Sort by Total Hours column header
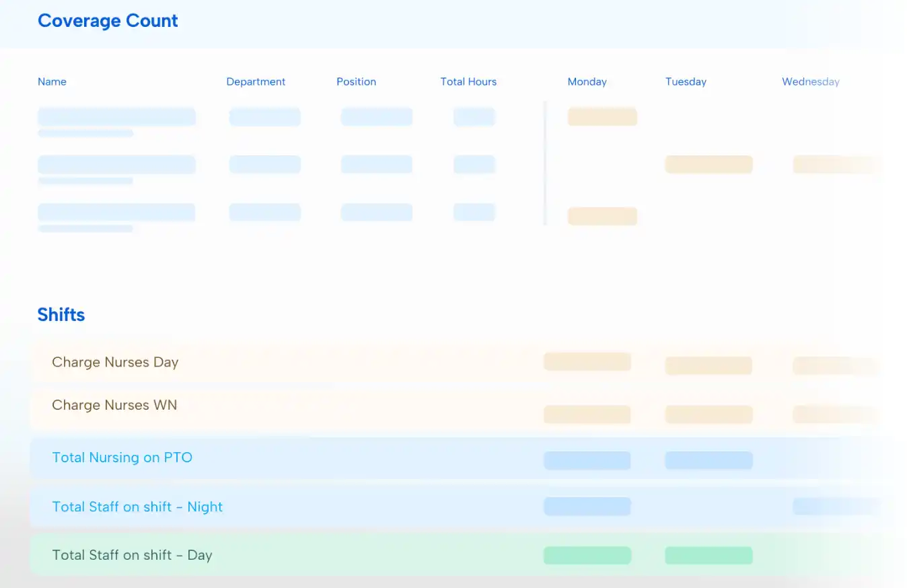This screenshot has height=588, width=907. (468, 81)
